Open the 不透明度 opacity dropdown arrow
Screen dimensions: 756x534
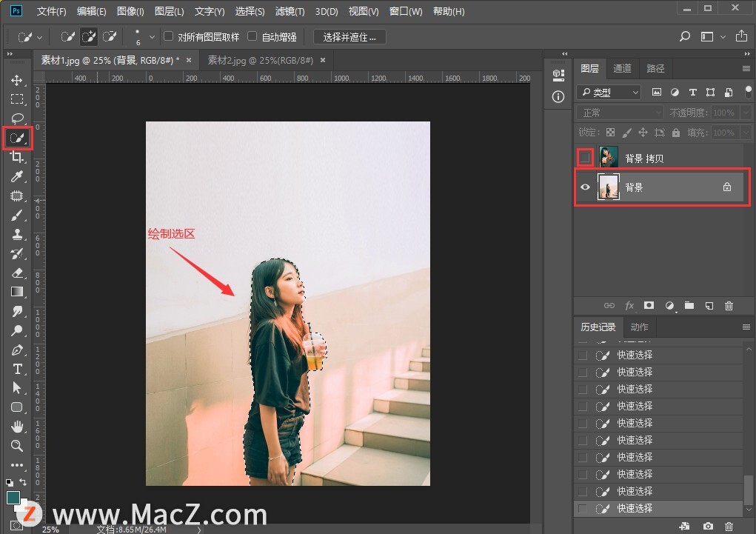746,113
